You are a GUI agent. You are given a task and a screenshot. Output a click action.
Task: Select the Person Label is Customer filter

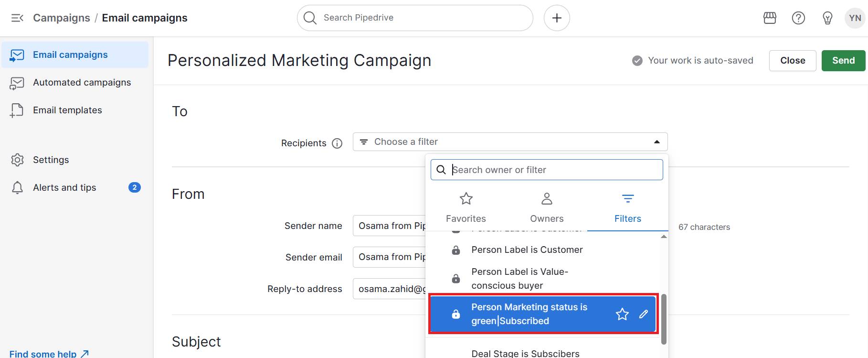527,250
